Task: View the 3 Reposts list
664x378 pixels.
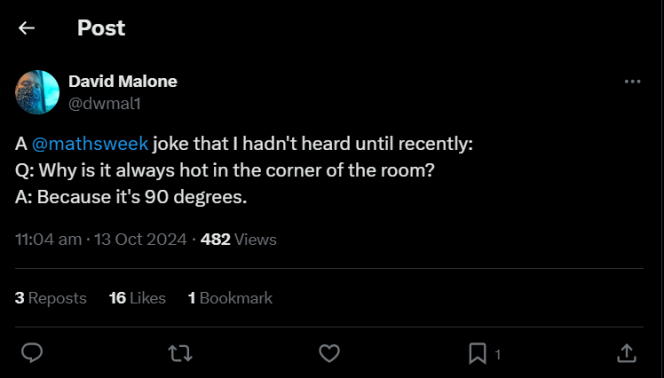Action: pyautogui.click(x=51, y=298)
